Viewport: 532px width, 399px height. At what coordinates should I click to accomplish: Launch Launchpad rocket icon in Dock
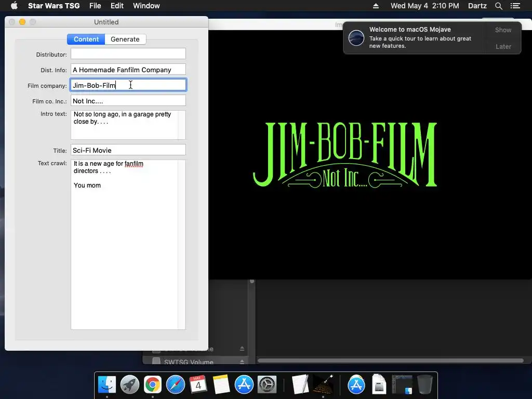click(129, 384)
